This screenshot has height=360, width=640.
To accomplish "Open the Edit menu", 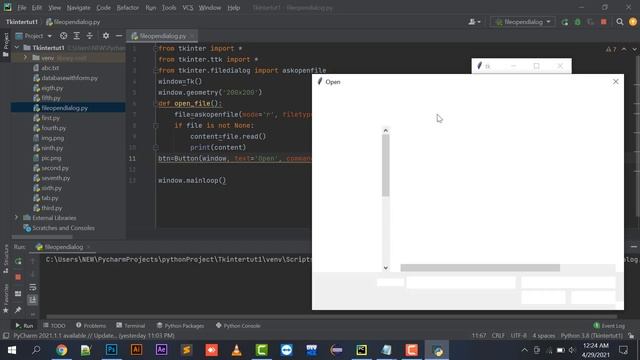I will [x=37, y=8].
